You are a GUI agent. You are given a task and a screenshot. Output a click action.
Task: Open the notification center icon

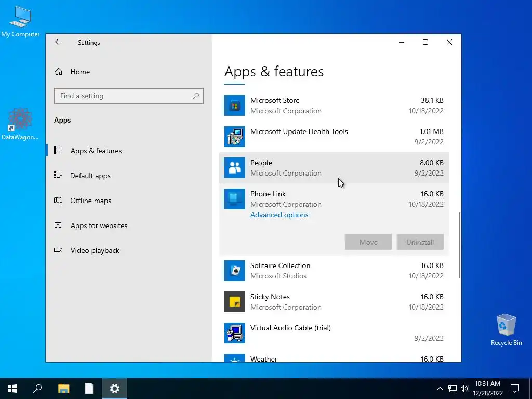[x=515, y=389]
